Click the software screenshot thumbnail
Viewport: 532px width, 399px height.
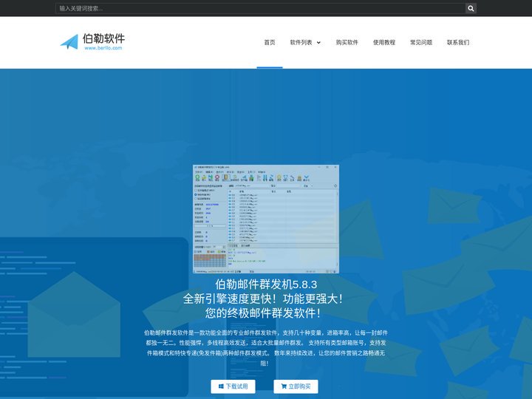[x=266, y=219]
